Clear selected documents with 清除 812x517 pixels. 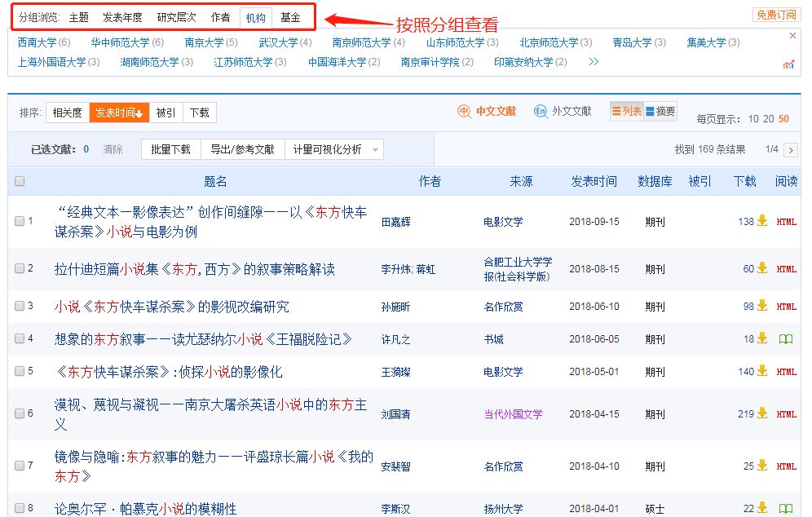113,150
